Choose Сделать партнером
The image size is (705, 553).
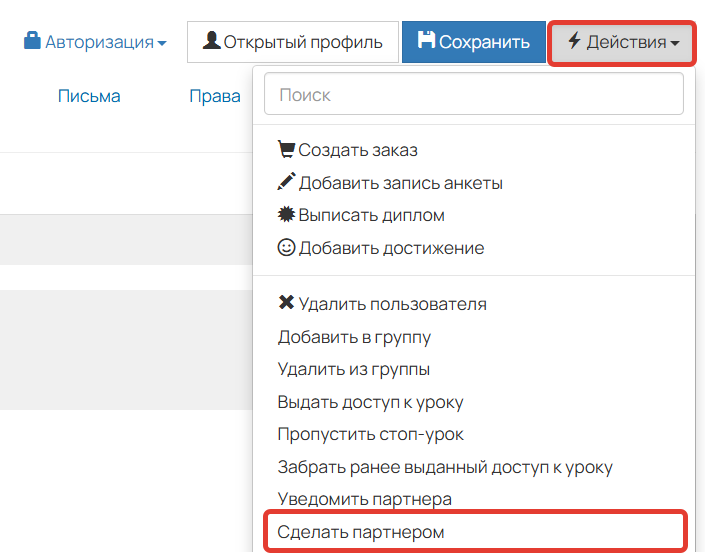475,532
